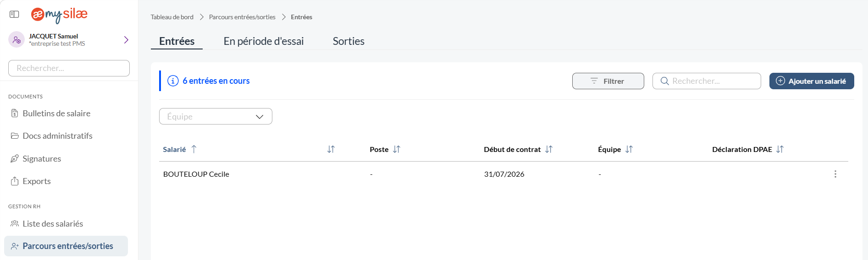Expand JACQUET Samuel account chevron

126,40
